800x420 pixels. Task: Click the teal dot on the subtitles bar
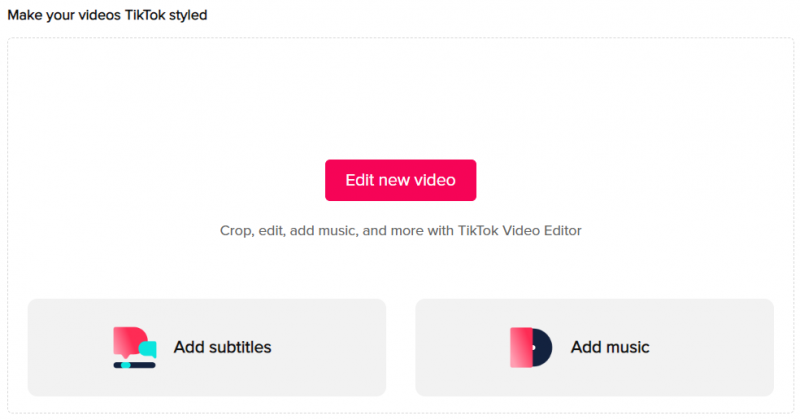click(x=125, y=365)
